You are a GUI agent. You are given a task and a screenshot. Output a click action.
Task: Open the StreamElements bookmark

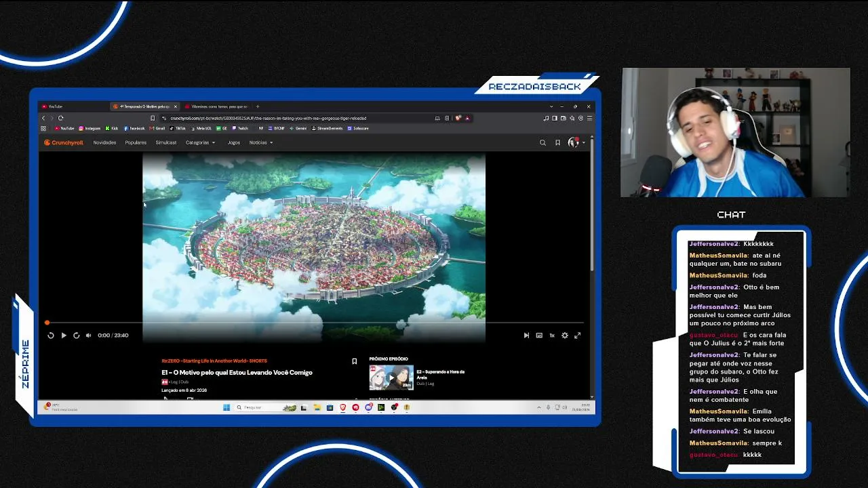328,128
